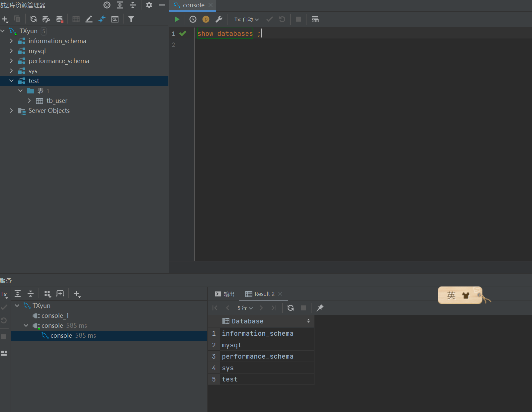Expand the tb_user table node
This screenshot has height=412, width=532.
29,101
